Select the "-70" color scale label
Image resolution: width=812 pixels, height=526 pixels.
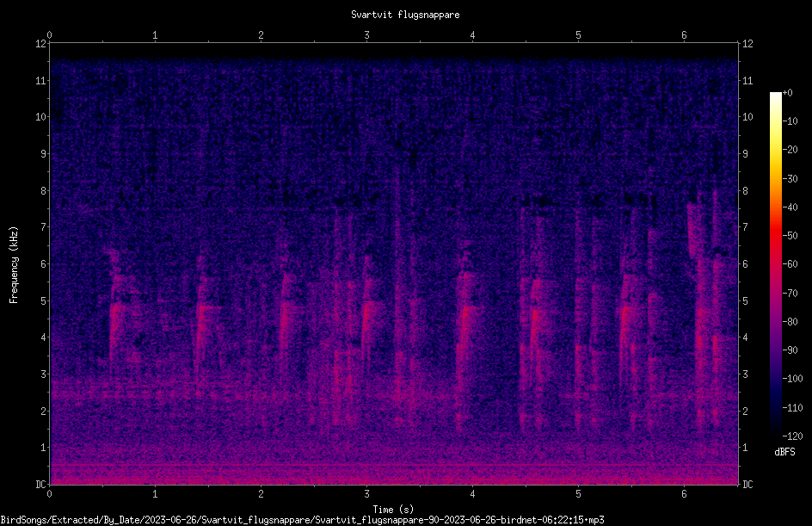point(790,294)
